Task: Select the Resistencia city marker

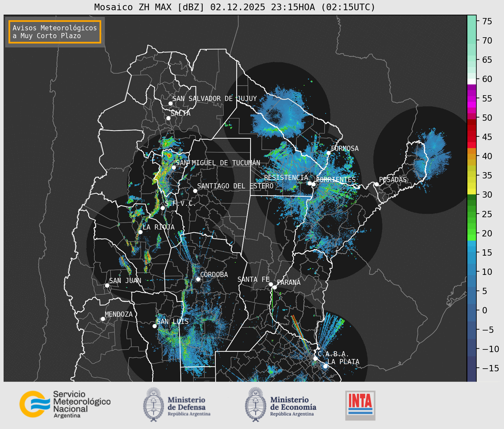Action: pyautogui.click(x=310, y=183)
